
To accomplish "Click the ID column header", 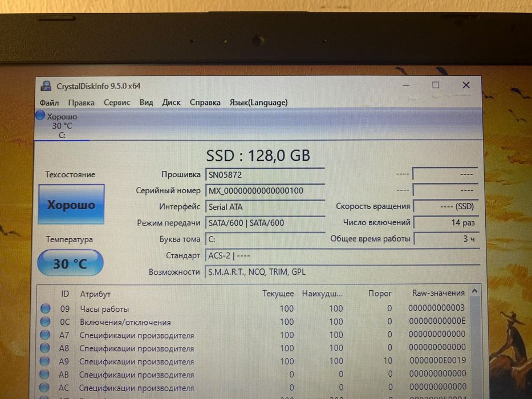I will (x=65, y=294).
